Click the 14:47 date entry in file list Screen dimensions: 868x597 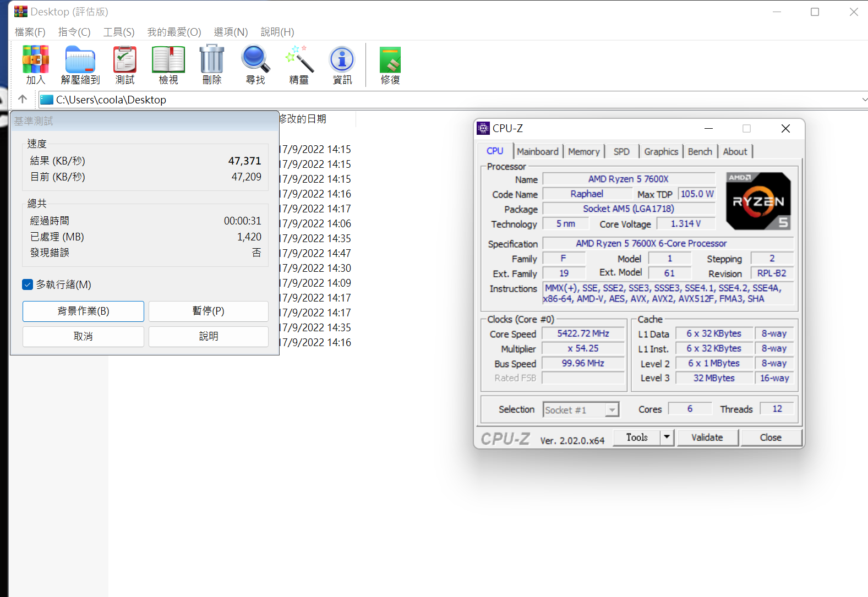tap(315, 253)
